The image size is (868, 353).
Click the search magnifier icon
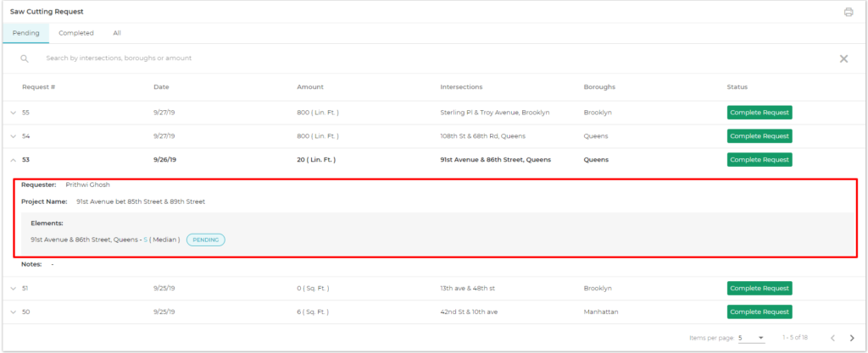coord(25,58)
